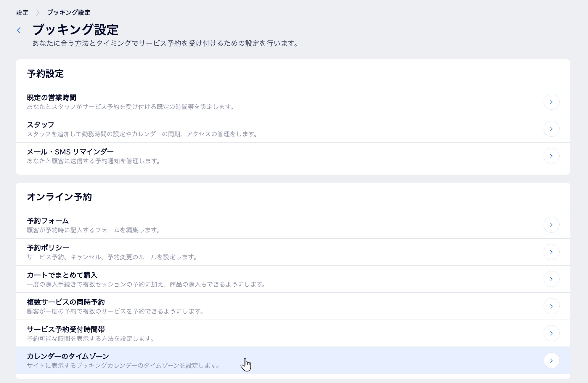The image size is (588, 383).
Task: Click the back arrow beside ブッキング設定 title
Action: click(19, 30)
